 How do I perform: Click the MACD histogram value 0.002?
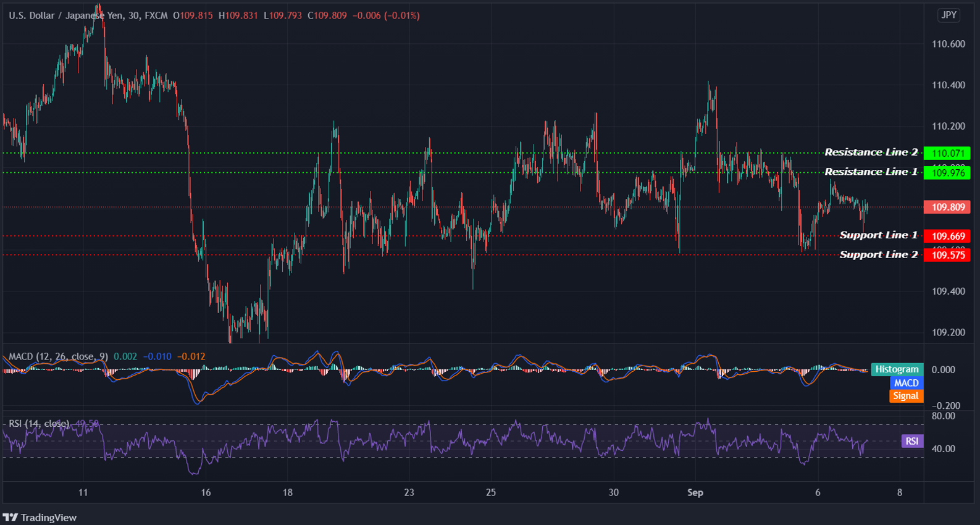click(125, 356)
